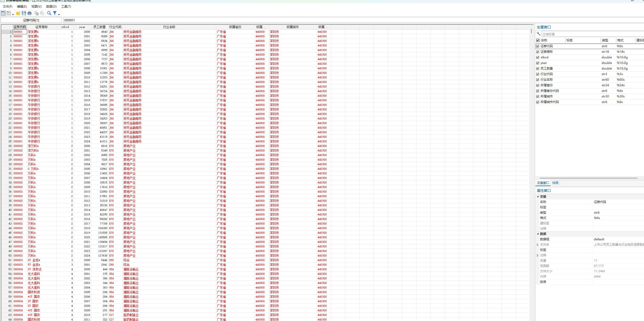This screenshot has width=644, height=321.
Task: Select variable 证券简称 in variable list
Action: 547,52
